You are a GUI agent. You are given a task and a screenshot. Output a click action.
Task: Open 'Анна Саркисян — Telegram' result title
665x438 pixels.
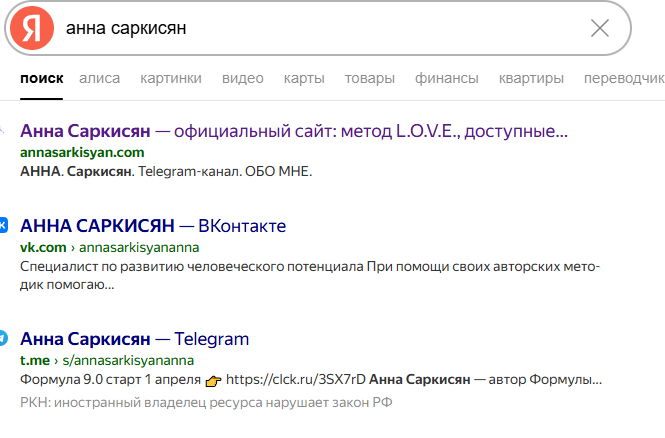coord(134,339)
